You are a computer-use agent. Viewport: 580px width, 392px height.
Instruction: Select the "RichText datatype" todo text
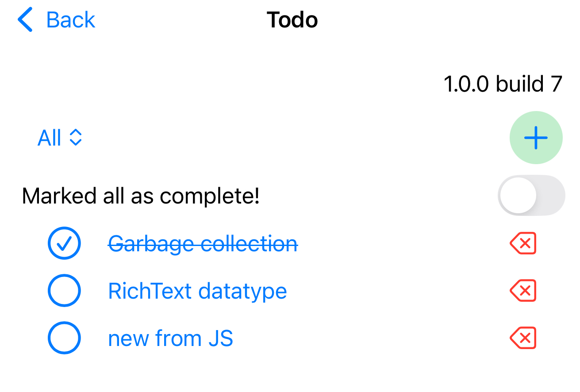click(198, 291)
